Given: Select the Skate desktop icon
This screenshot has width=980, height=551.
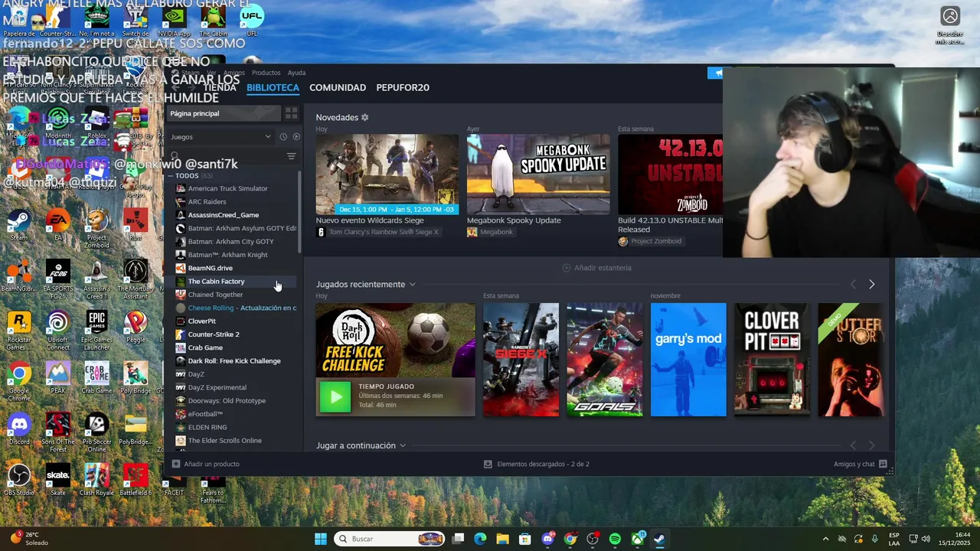Looking at the screenshot, I should (x=57, y=480).
